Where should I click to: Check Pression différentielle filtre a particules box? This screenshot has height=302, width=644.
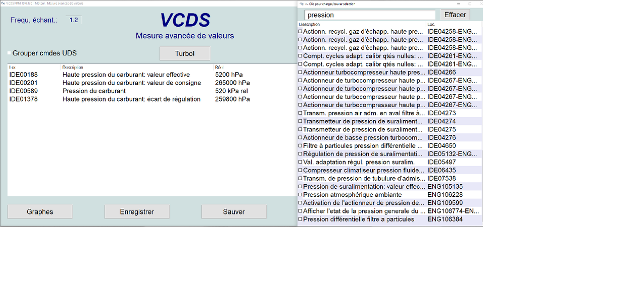pos(300,219)
